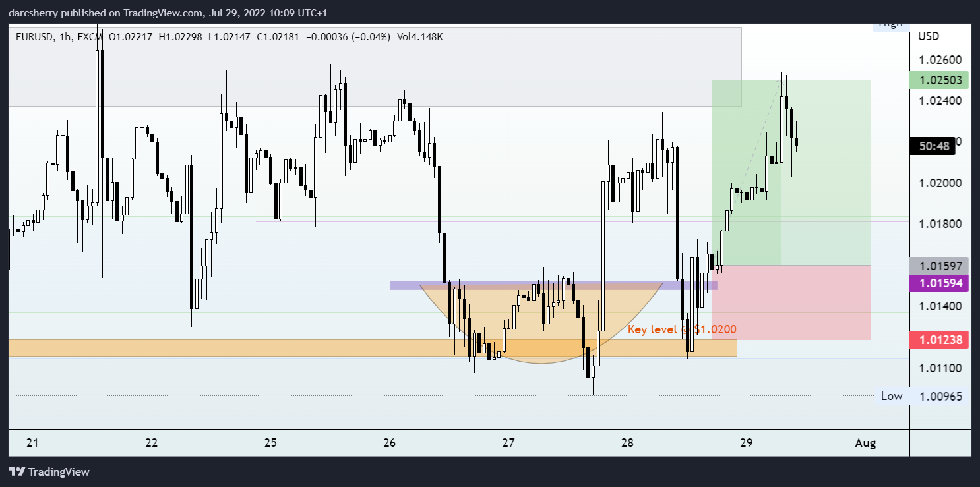Click the 21 date on the time axis
Screen dimensions: 980x487
pos(32,443)
